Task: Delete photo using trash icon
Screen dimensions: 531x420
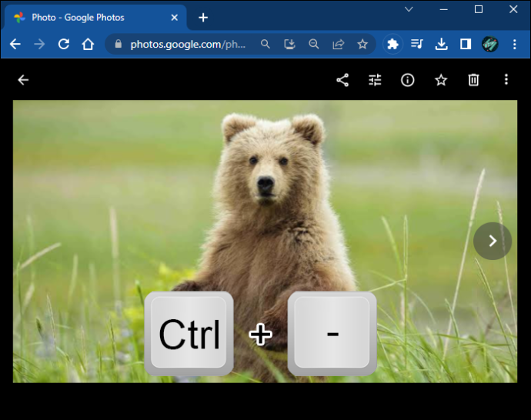Action: [473, 80]
